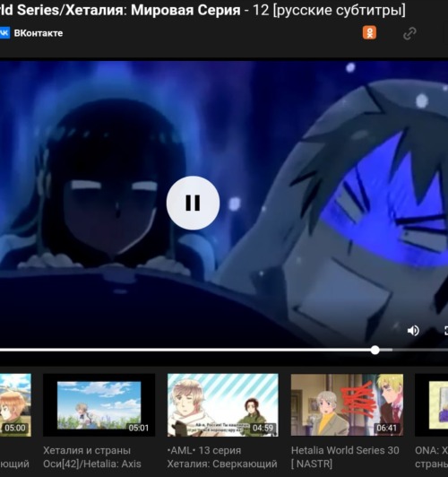
Task: Pause the video with the center button
Action: tap(193, 203)
